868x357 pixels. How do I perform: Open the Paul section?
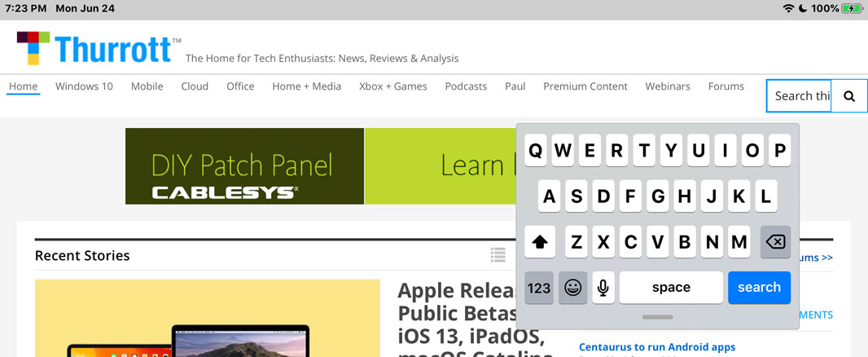(515, 86)
